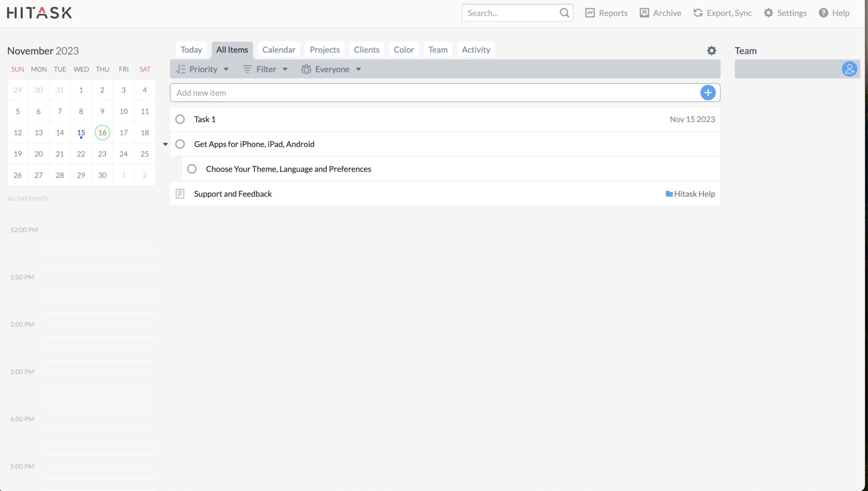Complete Choose Your Theme, Language and Preferences
The image size is (868, 491).
click(x=192, y=168)
